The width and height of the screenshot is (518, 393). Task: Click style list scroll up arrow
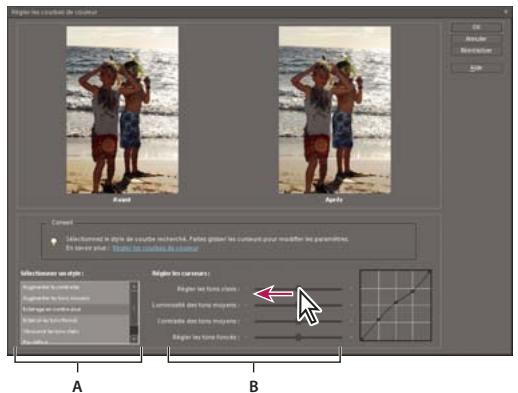(134, 286)
